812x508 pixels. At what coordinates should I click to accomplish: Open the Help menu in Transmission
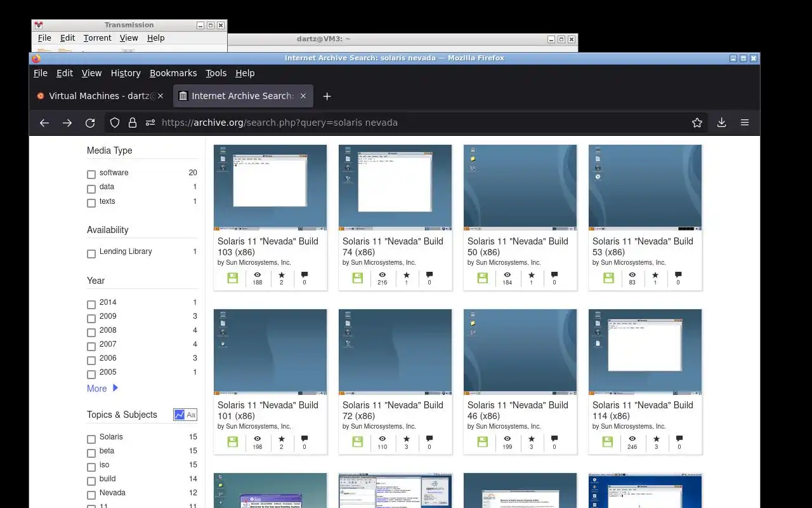tap(155, 38)
